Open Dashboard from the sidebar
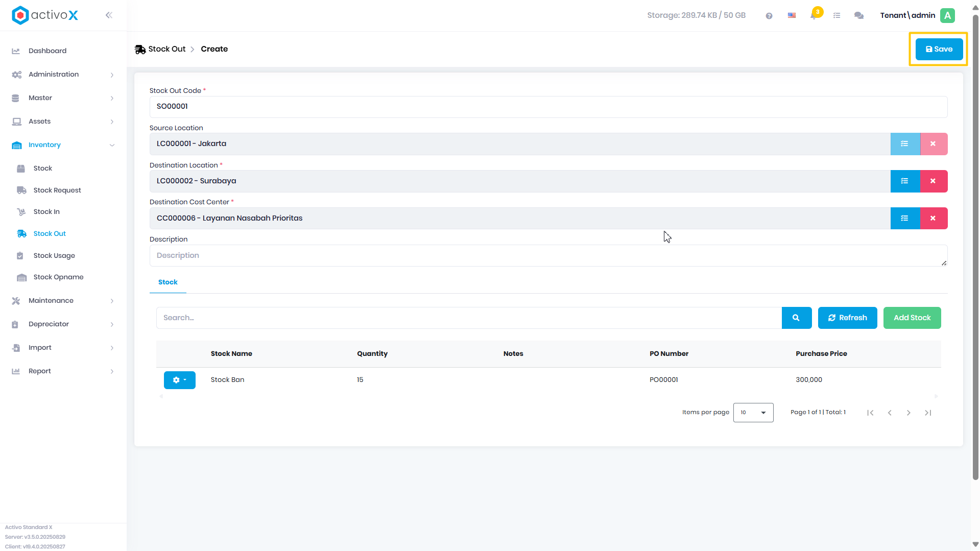 tap(47, 51)
